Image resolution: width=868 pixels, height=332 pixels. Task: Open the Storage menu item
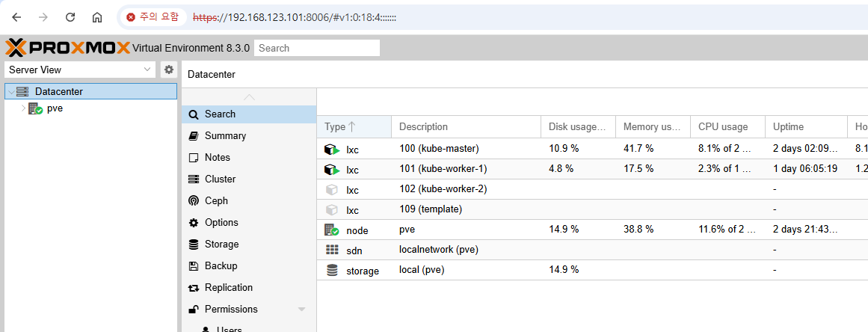coord(249,244)
